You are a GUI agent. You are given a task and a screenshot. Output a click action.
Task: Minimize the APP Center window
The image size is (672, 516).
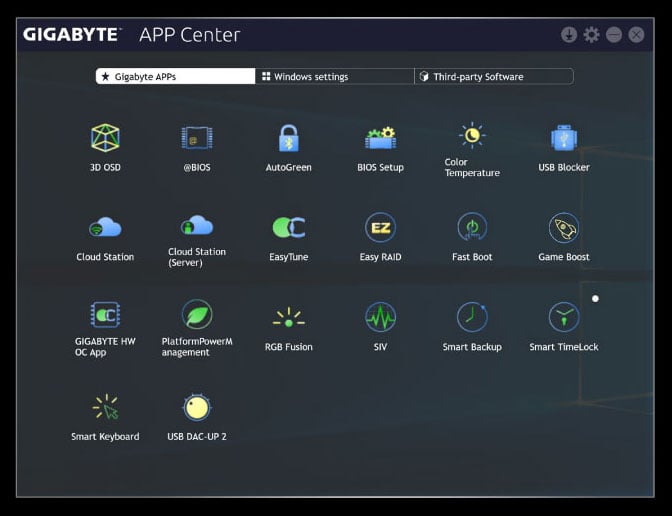coord(614,35)
